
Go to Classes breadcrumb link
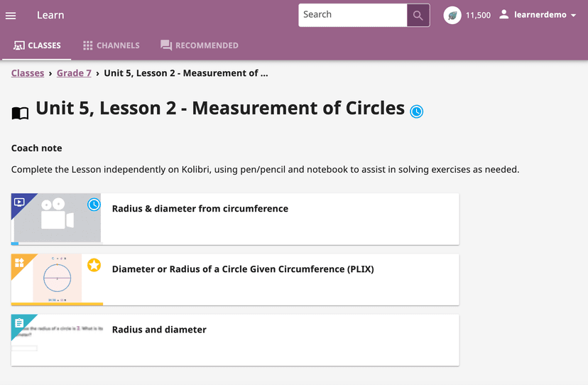[x=28, y=73]
